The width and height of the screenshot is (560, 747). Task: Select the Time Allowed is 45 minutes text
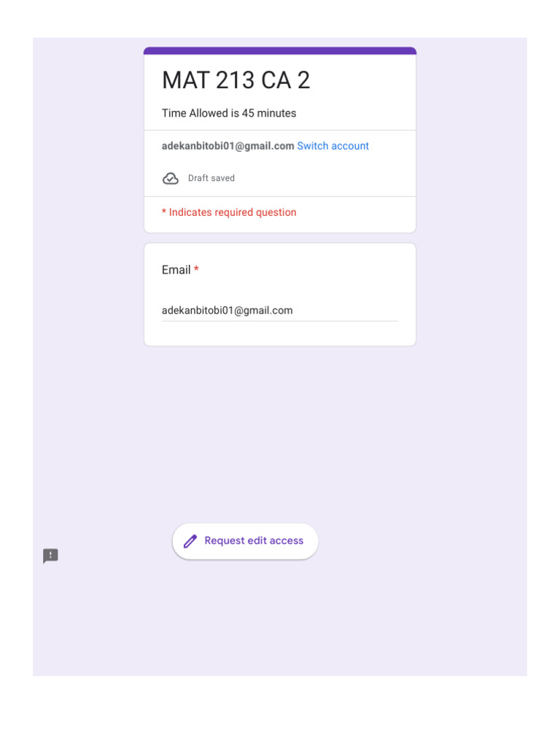point(229,113)
